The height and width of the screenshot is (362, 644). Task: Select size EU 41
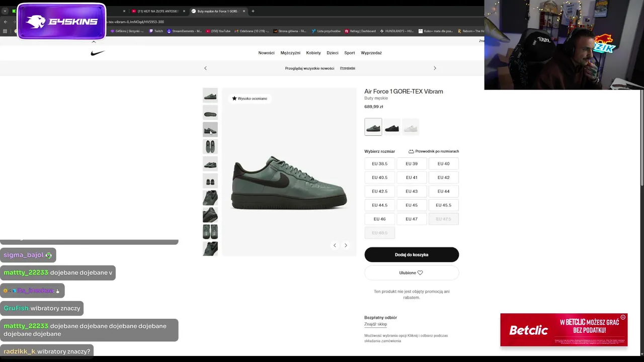pos(412,177)
